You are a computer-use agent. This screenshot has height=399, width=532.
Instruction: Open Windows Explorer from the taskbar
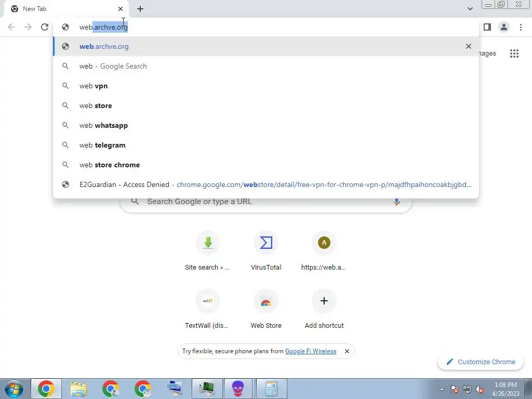(x=78, y=389)
